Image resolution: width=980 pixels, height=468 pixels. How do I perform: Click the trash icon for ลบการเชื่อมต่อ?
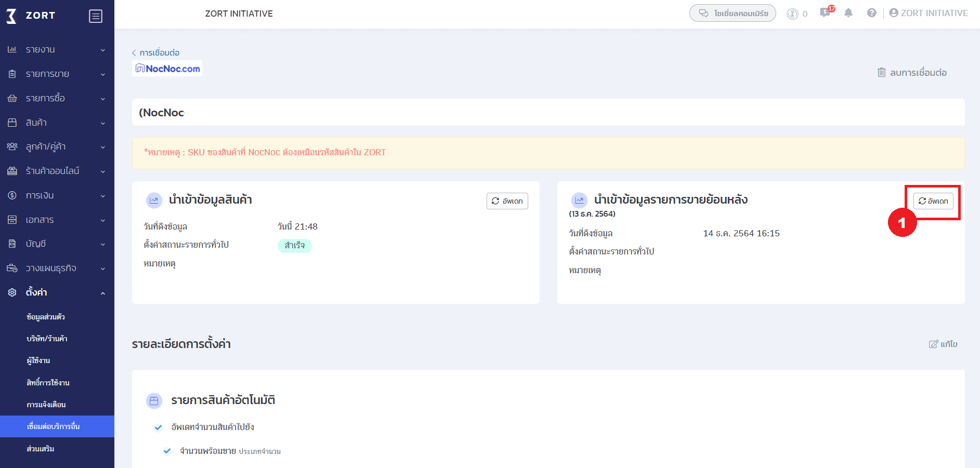click(882, 72)
